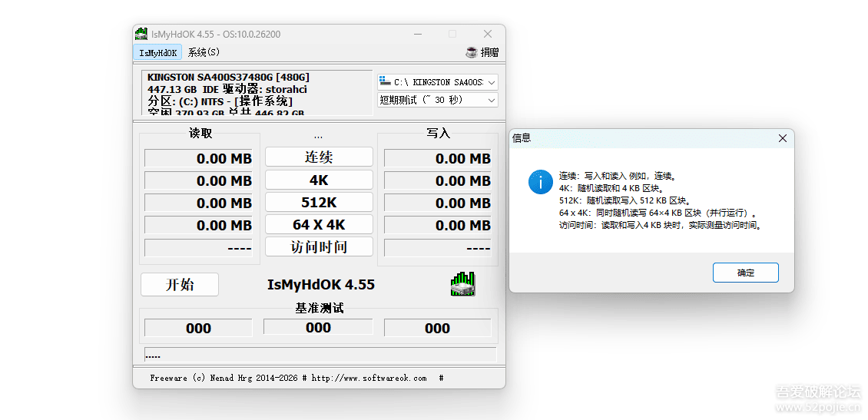This screenshot has width=868, height=420.
Task: Click the 512K test button
Action: tap(319, 202)
